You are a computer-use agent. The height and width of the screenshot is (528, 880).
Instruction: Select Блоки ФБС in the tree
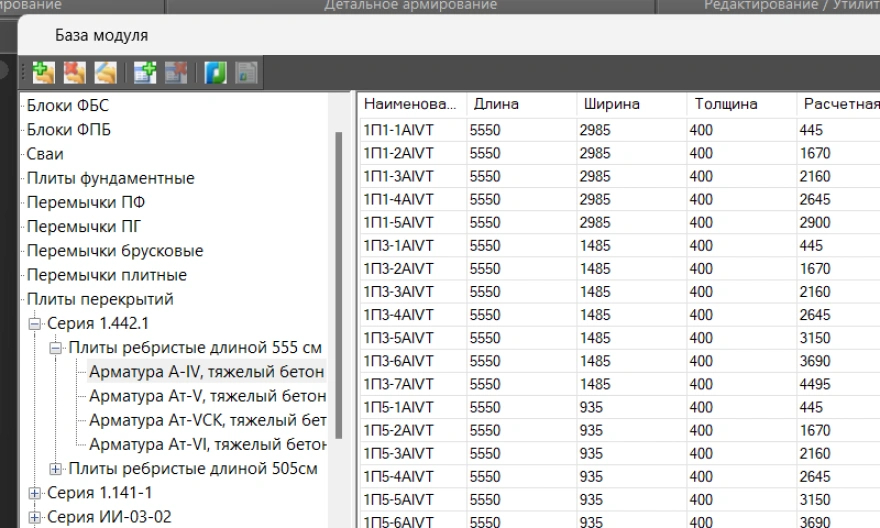click(68, 106)
